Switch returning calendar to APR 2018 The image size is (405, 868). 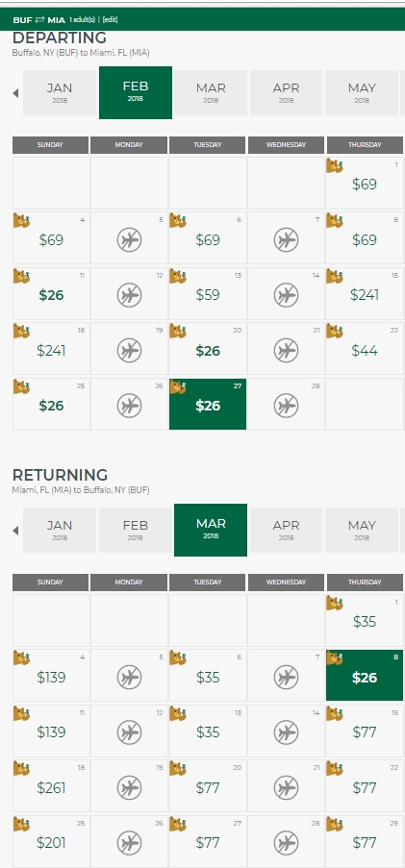[286, 530]
